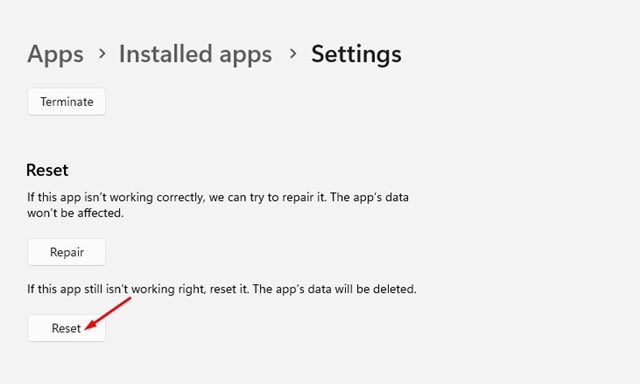The width and height of the screenshot is (640, 384).
Task: Click the Terminate button
Action: pos(67,102)
